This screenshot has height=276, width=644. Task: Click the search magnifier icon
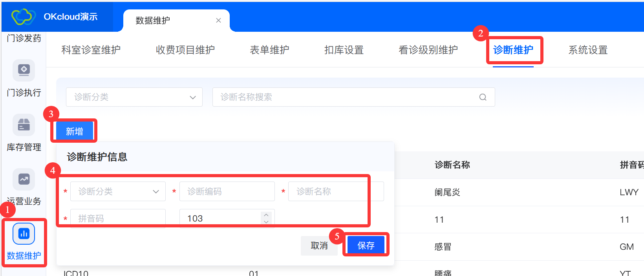pyautogui.click(x=483, y=97)
